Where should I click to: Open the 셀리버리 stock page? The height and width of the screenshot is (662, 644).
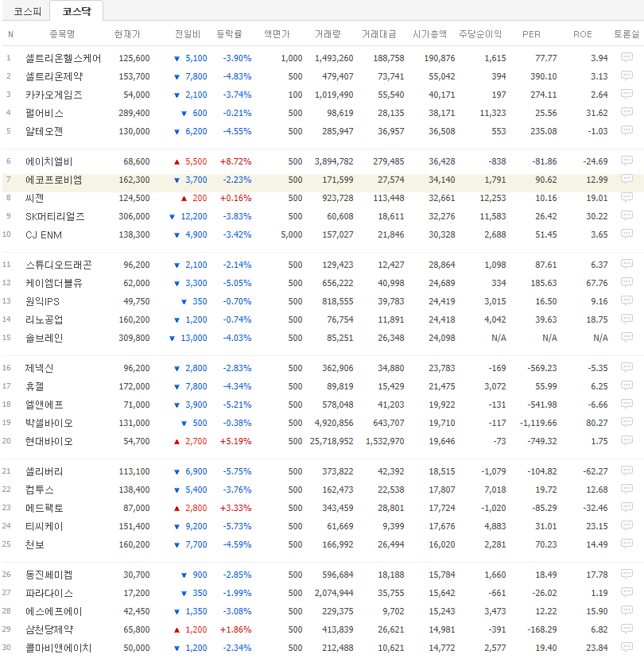pos(45,471)
